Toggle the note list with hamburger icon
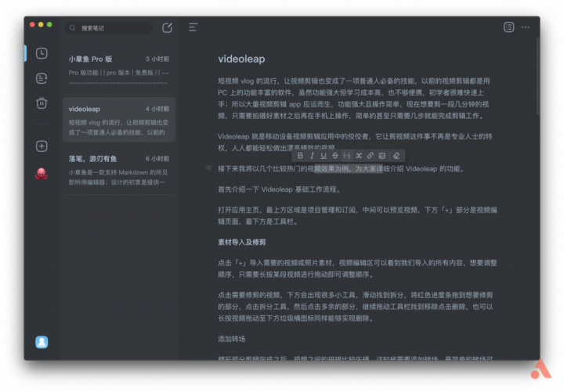 pos(193,27)
